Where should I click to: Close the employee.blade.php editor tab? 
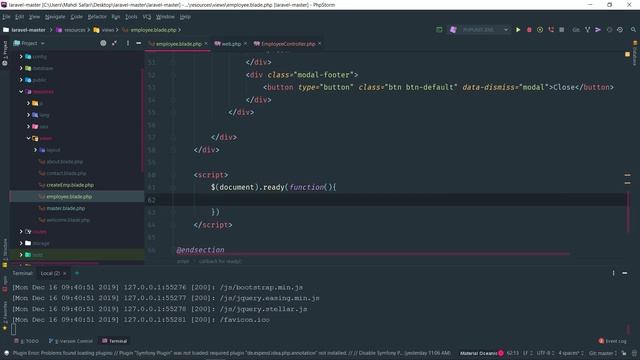tap(206, 43)
